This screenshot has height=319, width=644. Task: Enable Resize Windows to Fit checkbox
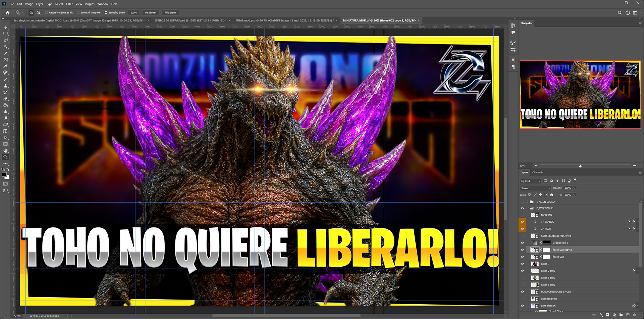(46, 13)
